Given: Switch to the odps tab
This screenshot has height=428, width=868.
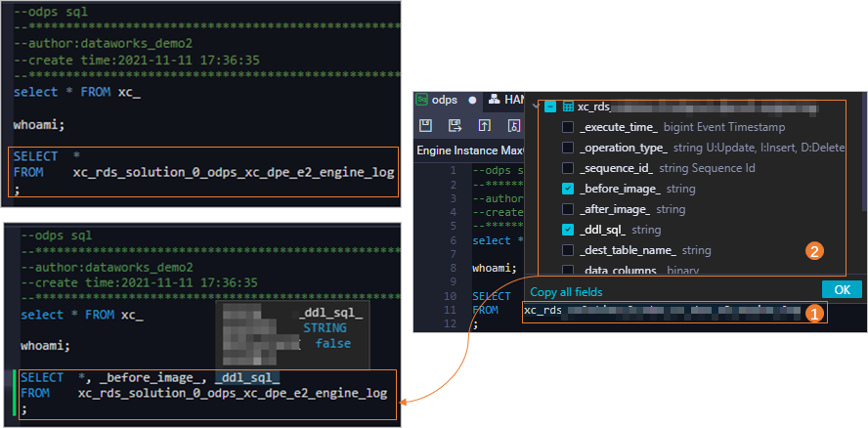Looking at the screenshot, I should pyautogui.click(x=445, y=100).
